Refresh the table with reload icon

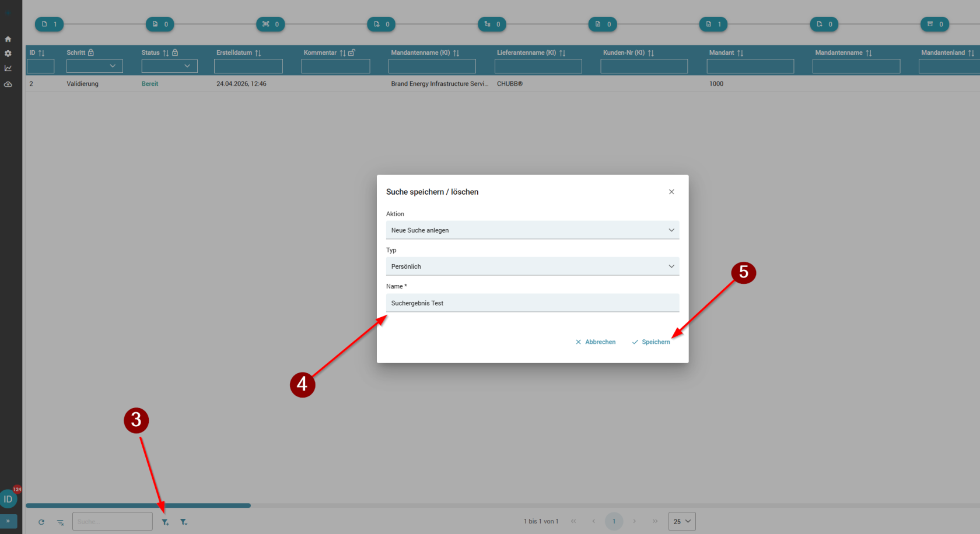[41, 522]
